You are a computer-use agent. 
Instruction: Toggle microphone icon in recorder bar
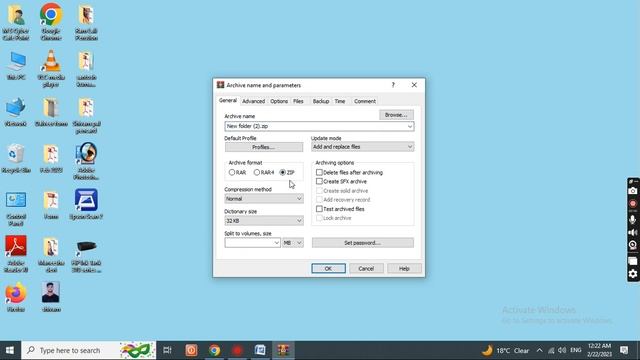[x=633, y=219]
